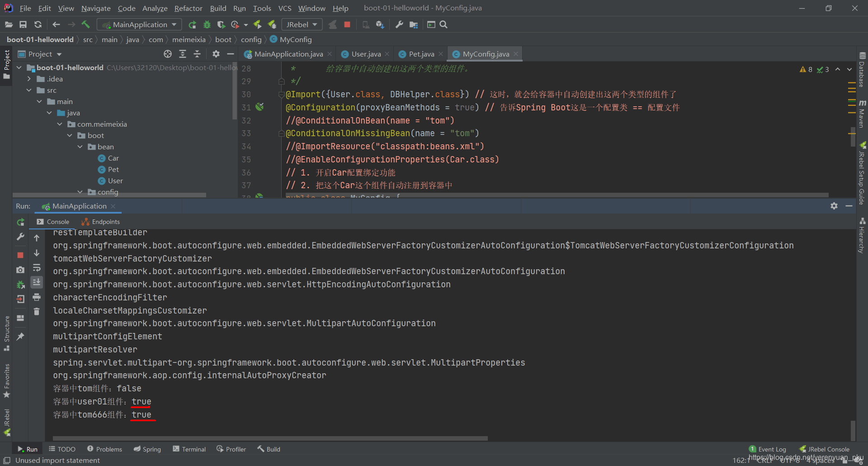Hide the Project panel with minus icon
Image resolution: width=868 pixels, height=466 pixels.
click(x=231, y=54)
